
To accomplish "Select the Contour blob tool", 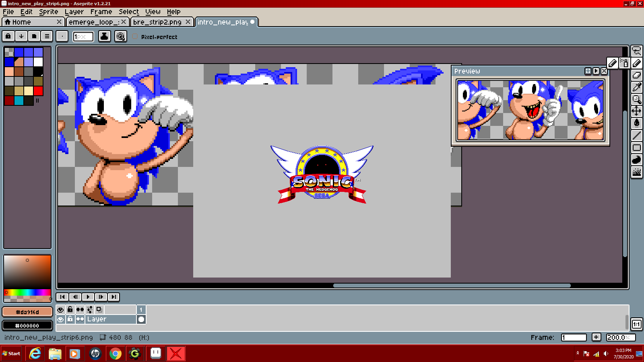I will click(636, 160).
